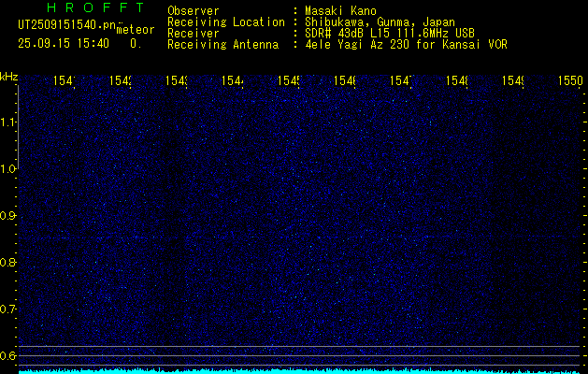The image size is (588, 374).
Task: Click the 1546 time axis marker
Action: pyautogui.click(x=345, y=80)
